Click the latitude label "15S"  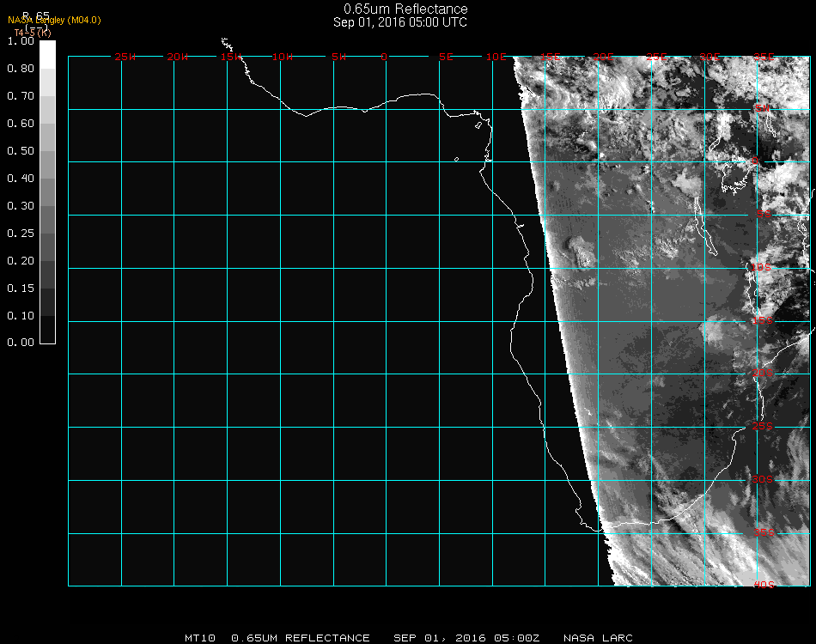coord(763,320)
